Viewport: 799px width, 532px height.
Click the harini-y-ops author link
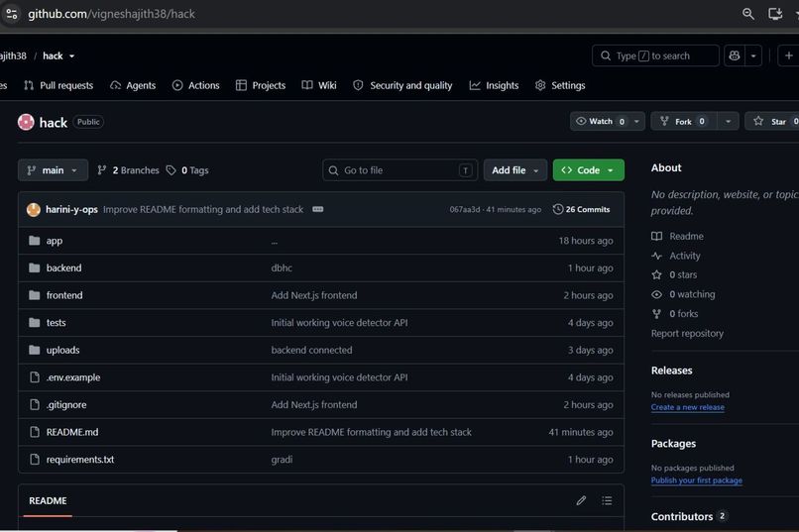[x=71, y=209]
